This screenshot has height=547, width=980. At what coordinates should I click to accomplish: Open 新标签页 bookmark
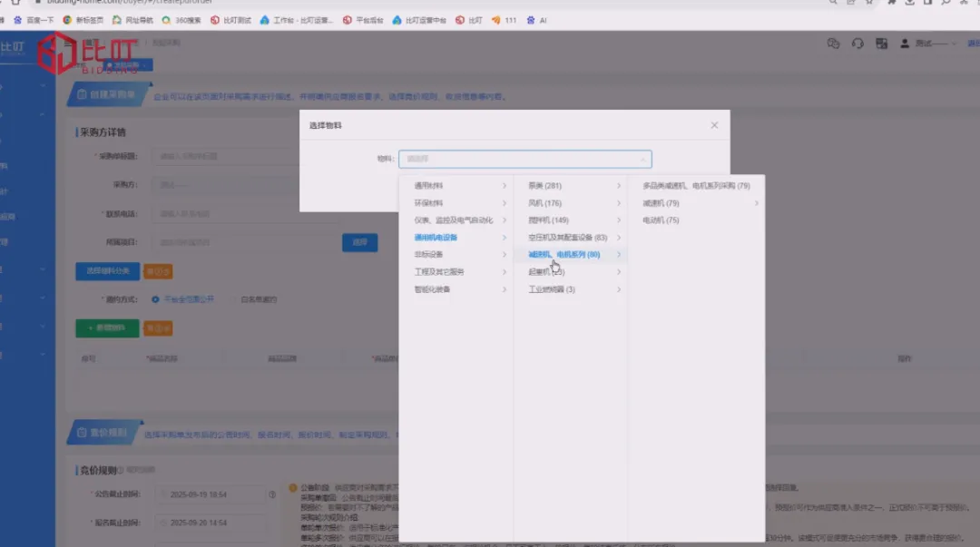pos(83,20)
